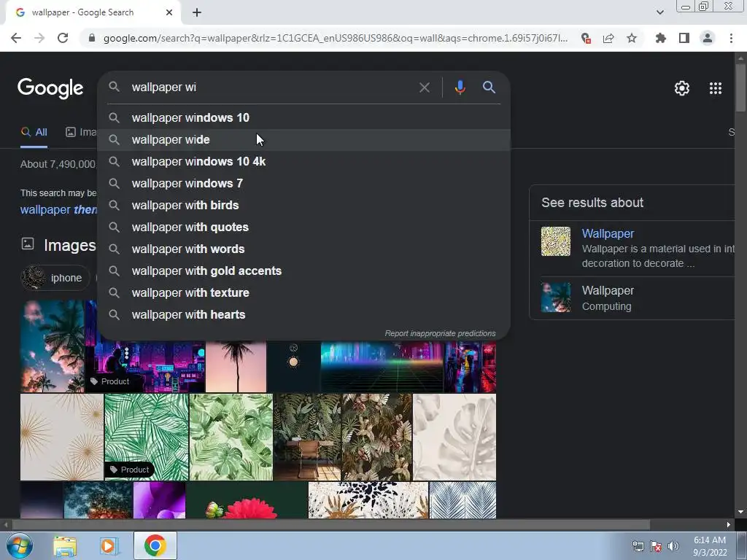Viewport: 747px width, 560px height.
Task: Click the taskbar clock showing 6:14 AM
Action: (709, 545)
